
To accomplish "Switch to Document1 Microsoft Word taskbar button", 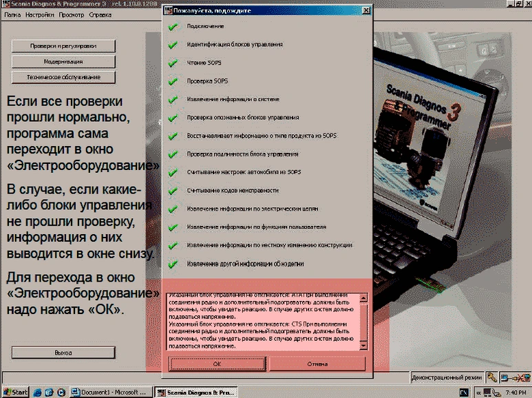I will click(111, 392).
